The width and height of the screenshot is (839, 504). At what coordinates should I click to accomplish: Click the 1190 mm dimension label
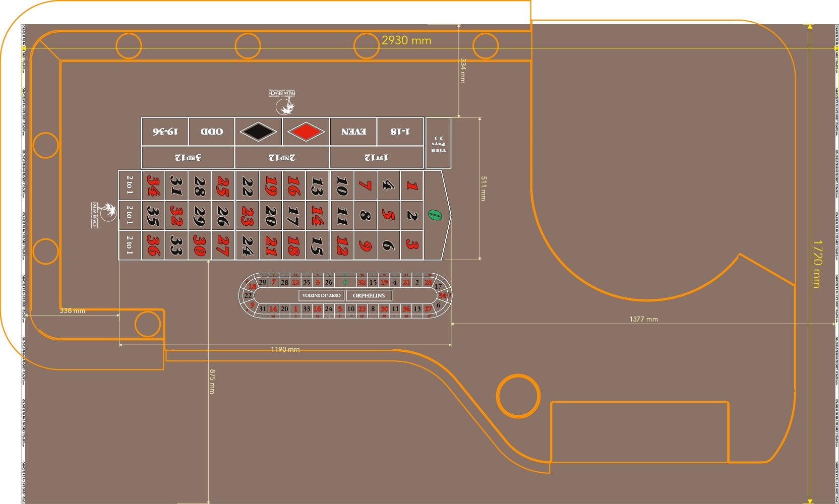pyautogui.click(x=285, y=349)
